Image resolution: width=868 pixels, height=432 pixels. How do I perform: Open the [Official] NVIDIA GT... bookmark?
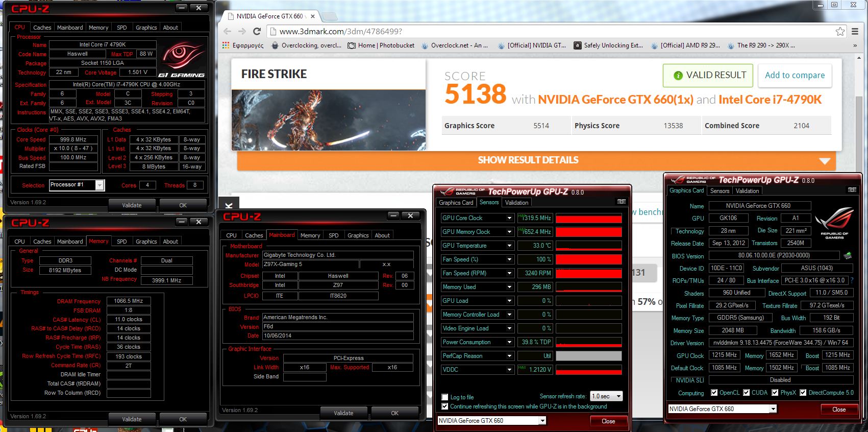click(x=532, y=45)
